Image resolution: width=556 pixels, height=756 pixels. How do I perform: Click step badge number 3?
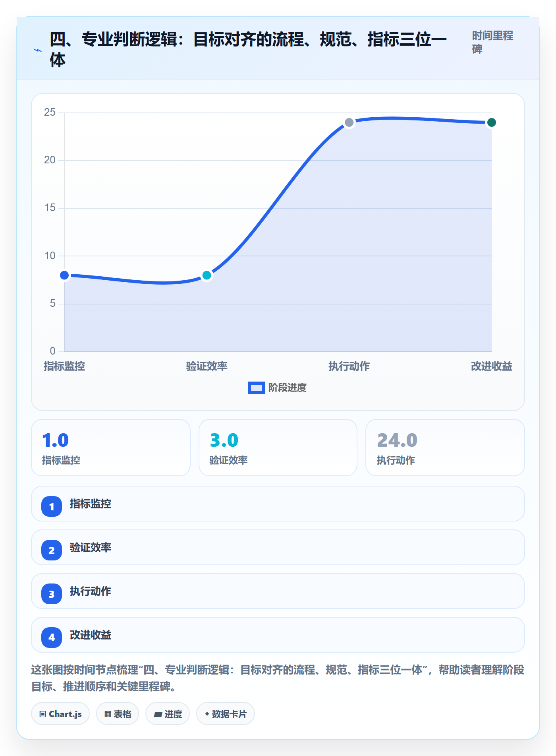pos(52,594)
